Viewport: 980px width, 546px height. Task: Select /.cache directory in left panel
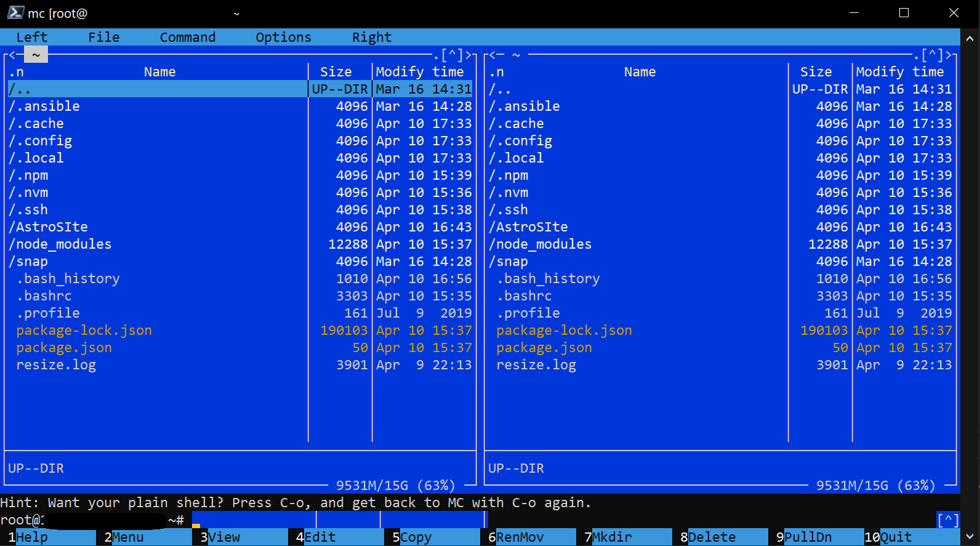pos(240,124)
